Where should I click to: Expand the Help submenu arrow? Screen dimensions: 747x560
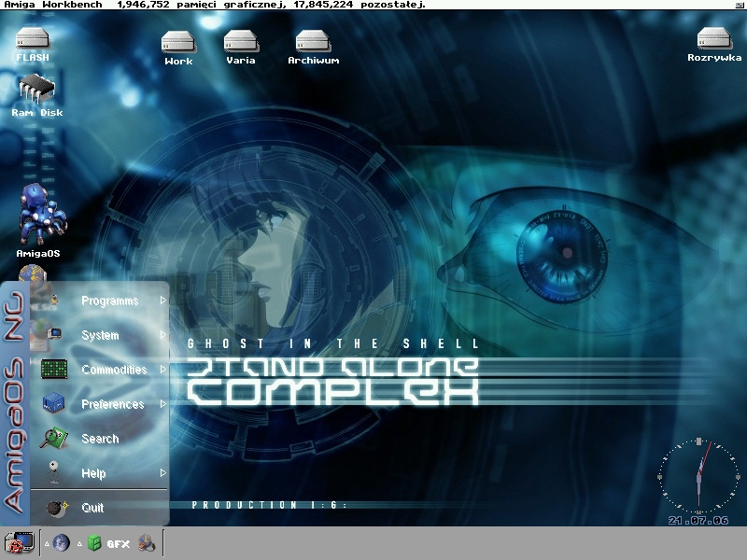pyautogui.click(x=162, y=473)
